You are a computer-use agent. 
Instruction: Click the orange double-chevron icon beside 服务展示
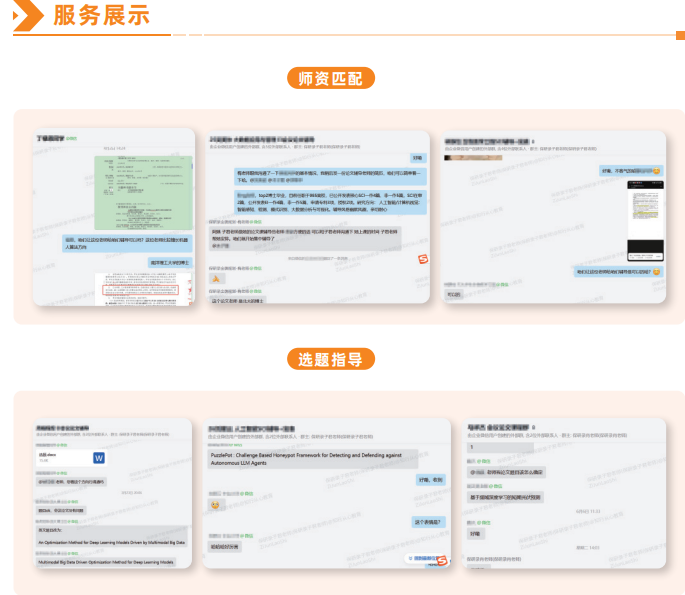tap(25, 15)
